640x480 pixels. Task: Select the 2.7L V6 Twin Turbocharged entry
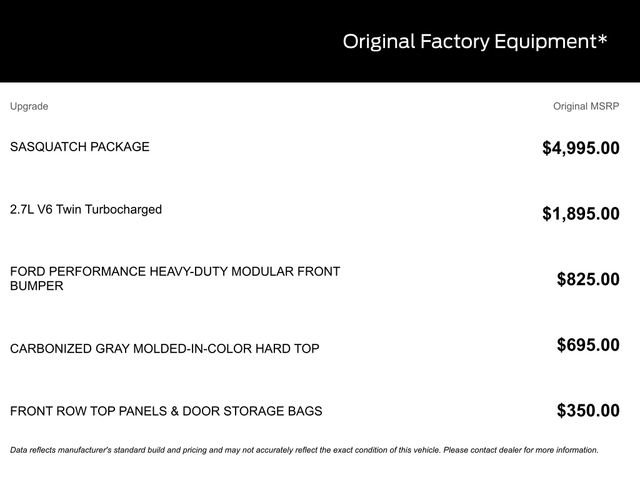click(x=86, y=209)
